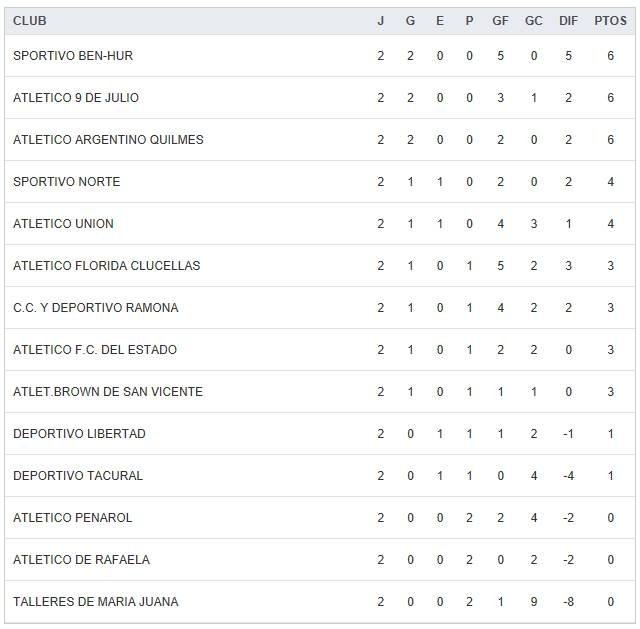Sort by the PTOS column header
Image resolution: width=640 pixels, height=629 pixels.
click(610, 21)
